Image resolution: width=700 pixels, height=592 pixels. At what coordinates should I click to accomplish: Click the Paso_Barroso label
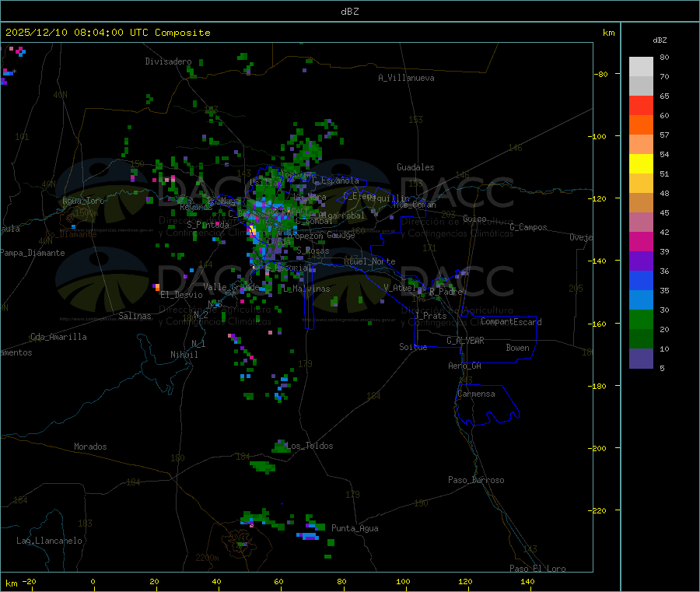click(x=476, y=480)
